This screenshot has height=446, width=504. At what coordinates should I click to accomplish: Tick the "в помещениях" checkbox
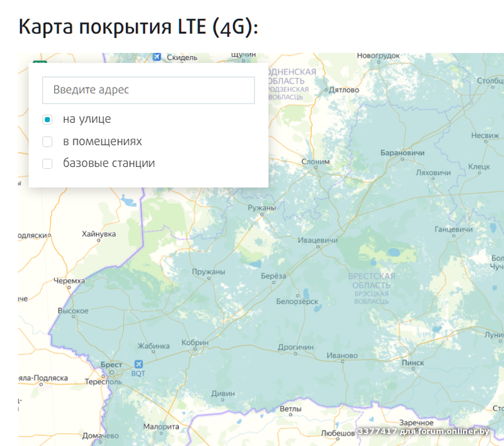pyautogui.click(x=47, y=141)
